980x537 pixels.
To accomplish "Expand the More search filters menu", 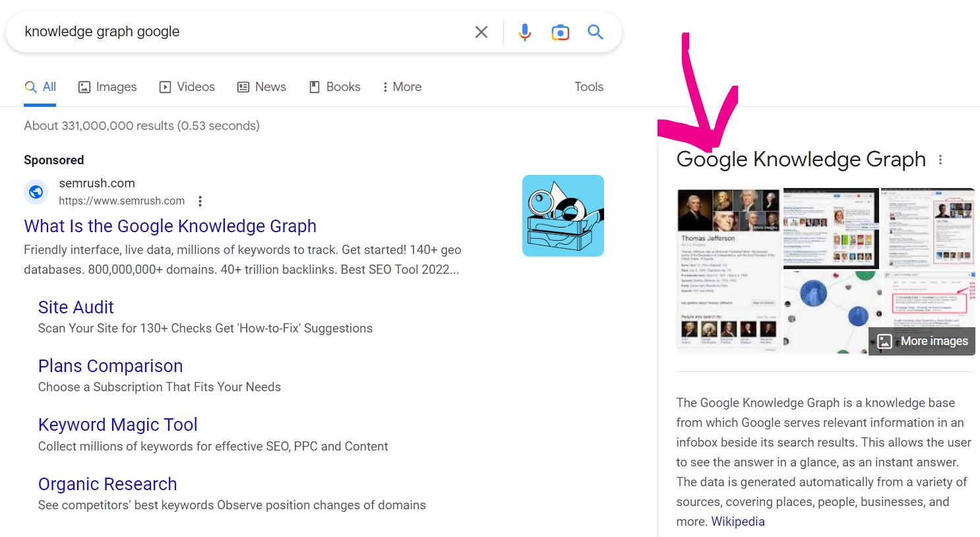I will [x=402, y=87].
